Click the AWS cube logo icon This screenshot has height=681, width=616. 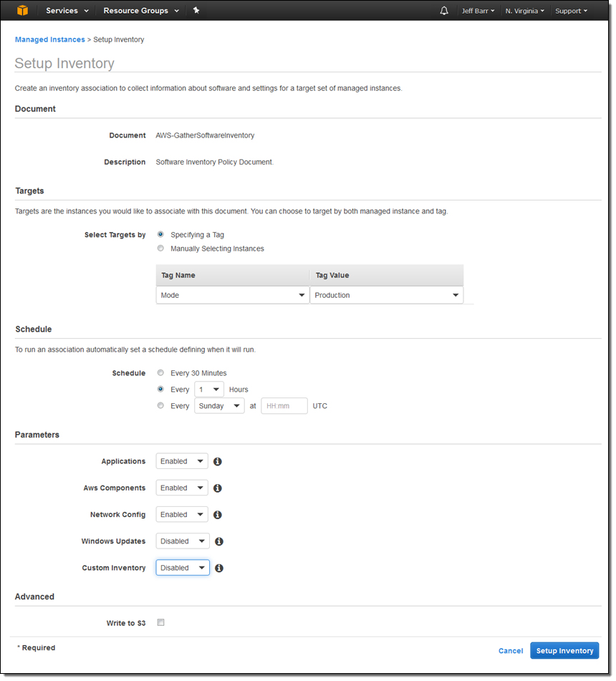tap(23, 11)
